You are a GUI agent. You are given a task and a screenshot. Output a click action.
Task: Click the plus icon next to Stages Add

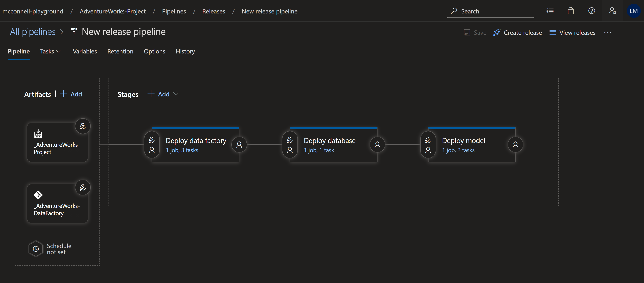pos(151,94)
